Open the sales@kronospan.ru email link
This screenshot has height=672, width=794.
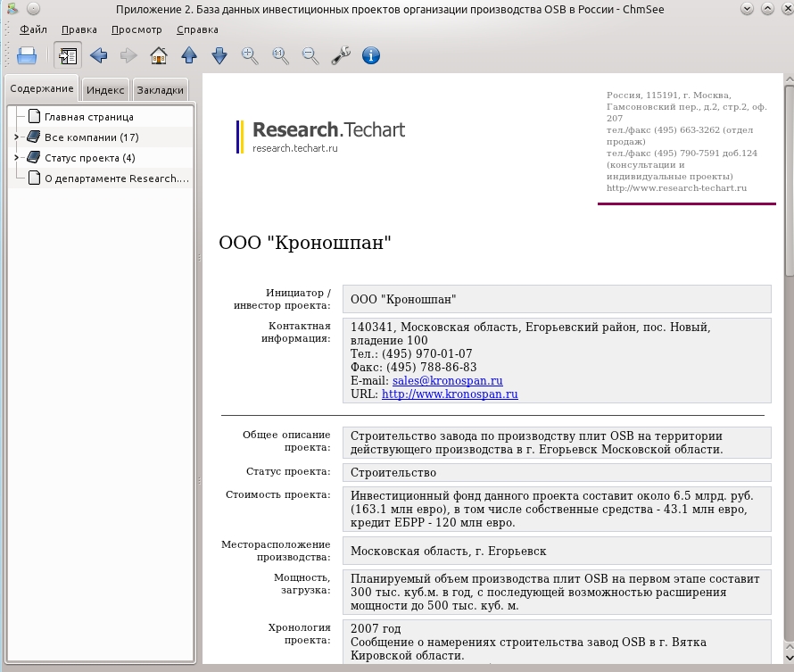click(x=447, y=381)
